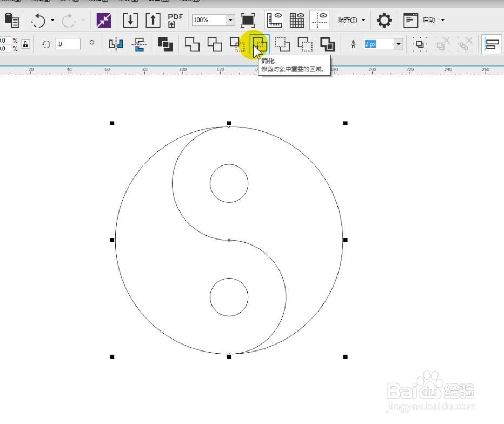Click the selection center X marker
This screenshot has width=504, height=424.
point(229,240)
